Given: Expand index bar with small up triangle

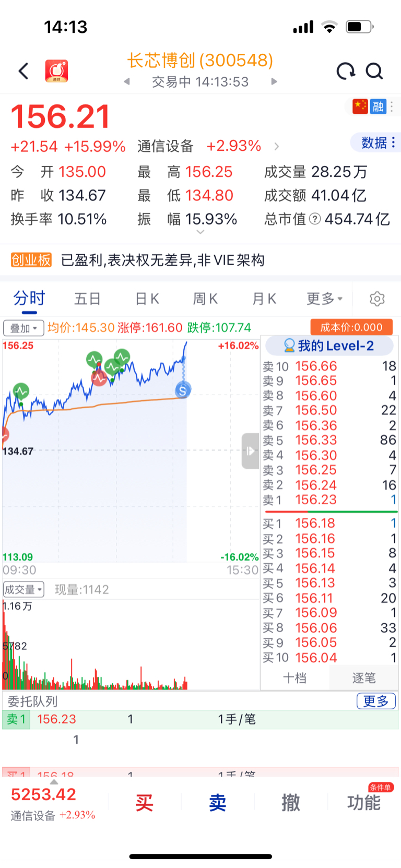Looking at the screenshot, I should pyautogui.click(x=54, y=781).
